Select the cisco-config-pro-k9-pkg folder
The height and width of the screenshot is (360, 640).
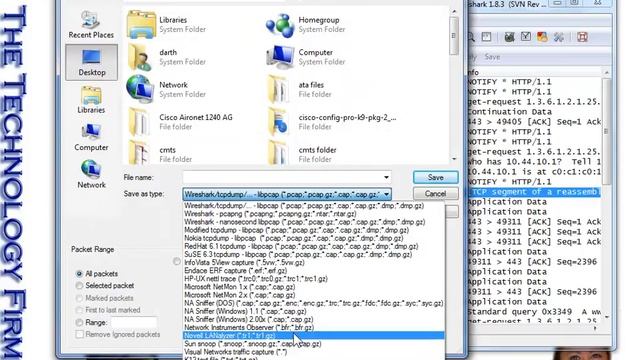331,122
